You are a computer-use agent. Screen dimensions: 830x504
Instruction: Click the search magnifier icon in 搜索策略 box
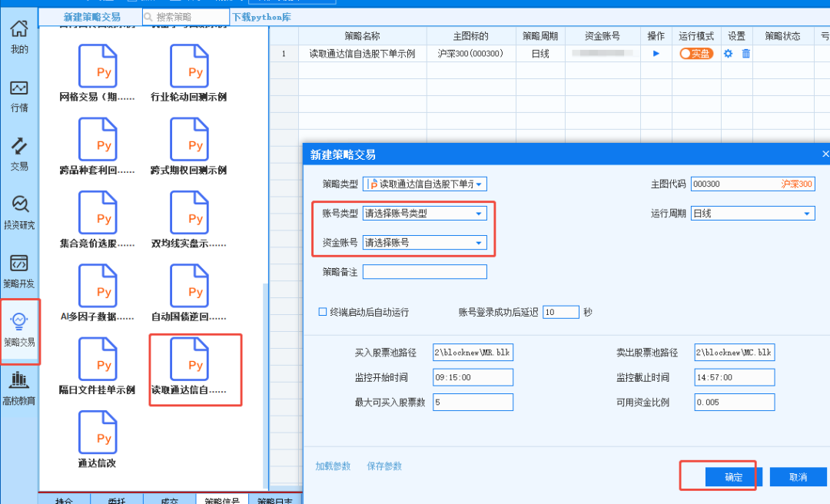pos(149,17)
